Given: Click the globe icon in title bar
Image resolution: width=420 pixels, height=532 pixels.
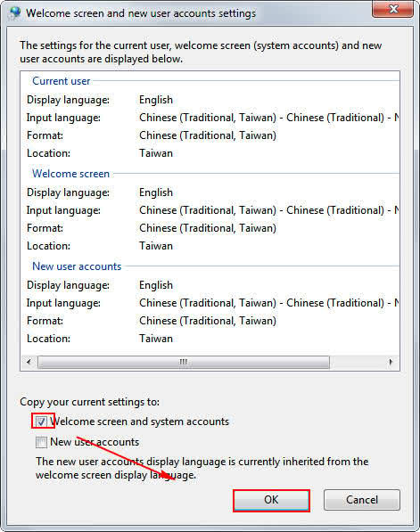Looking at the screenshot, I should click(15, 12).
